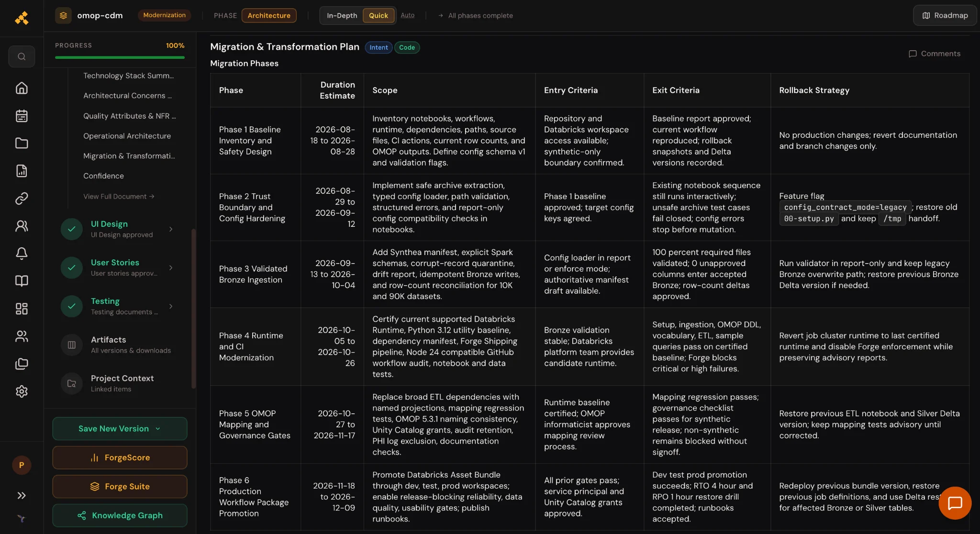The image size is (980, 534).
Task: Click the sidebar panel scrollbar
Action: point(193,309)
